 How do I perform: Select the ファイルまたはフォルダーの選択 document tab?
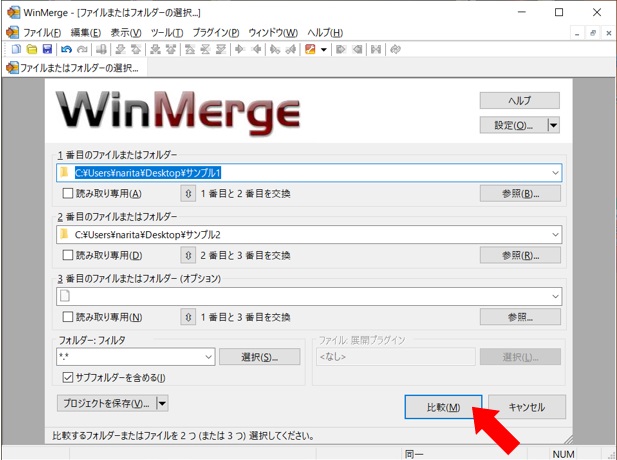click(75, 68)
